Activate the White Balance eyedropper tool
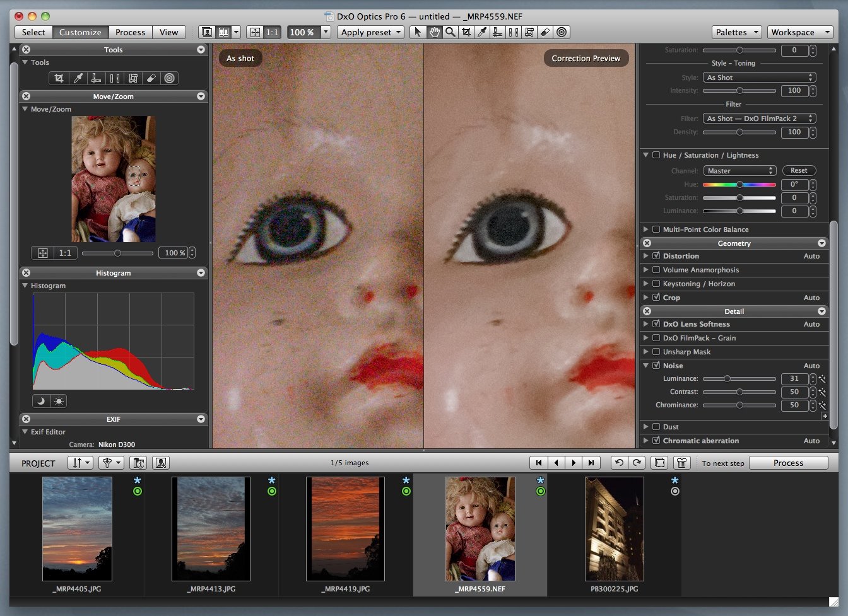The width and height of the screenshot is (848, 616). (x=77, y=78)
